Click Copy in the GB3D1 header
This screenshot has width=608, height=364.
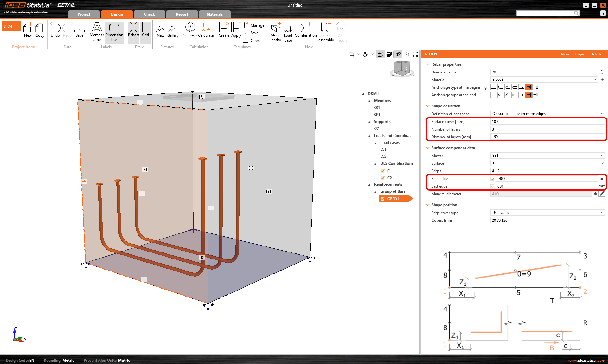click(x=579, y=54)
